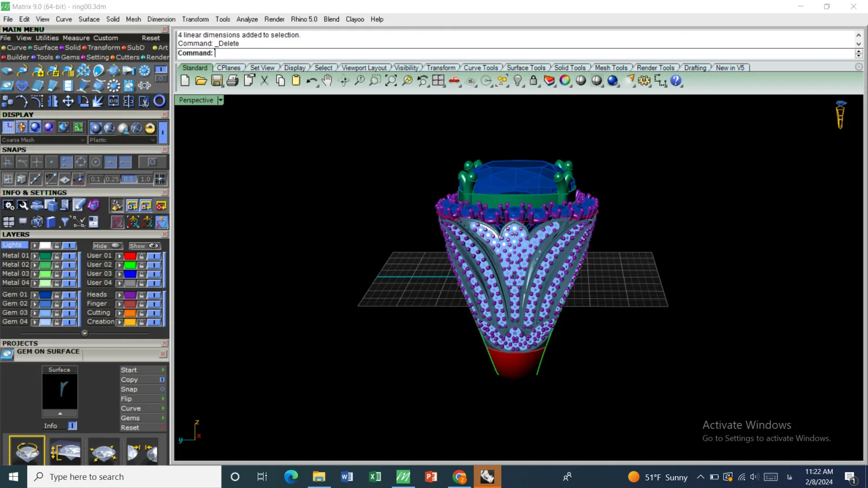This screenshot has width=868, height=488.
Task: Click the blue Help question mark icon
Action: pos(676,81)
